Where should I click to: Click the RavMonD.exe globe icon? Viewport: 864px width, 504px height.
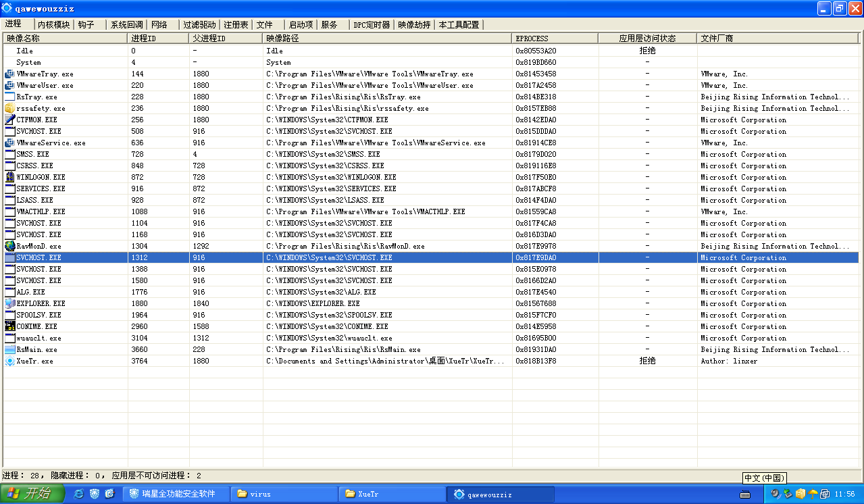[9, 246]
